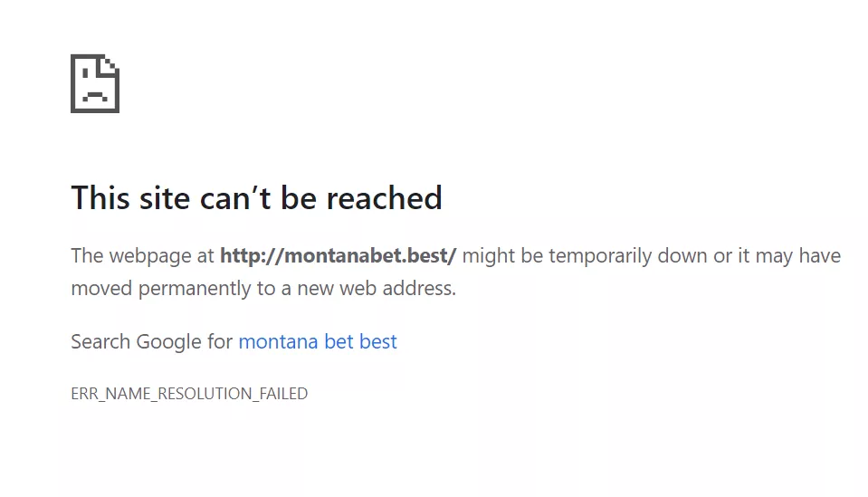The height and width of the screenshot is (497, 868).
Task: Click the frowning face inside the page icon
Action: [x=93, y=92]
